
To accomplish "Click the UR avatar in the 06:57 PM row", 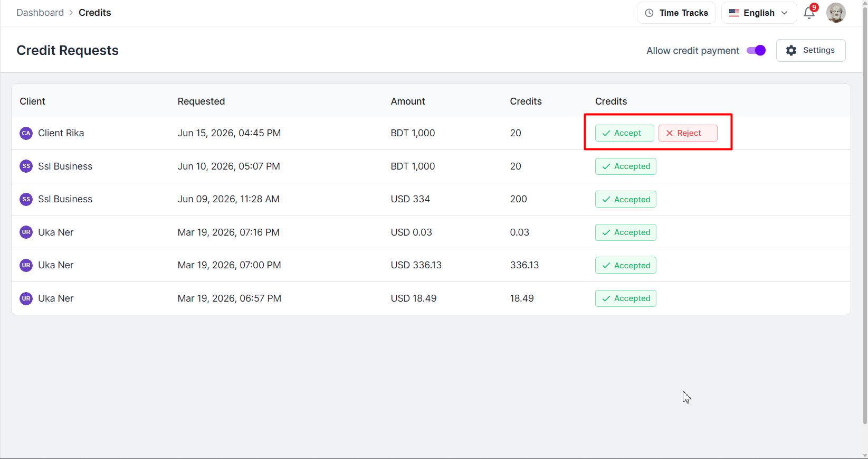I will (x=26, y=298).
